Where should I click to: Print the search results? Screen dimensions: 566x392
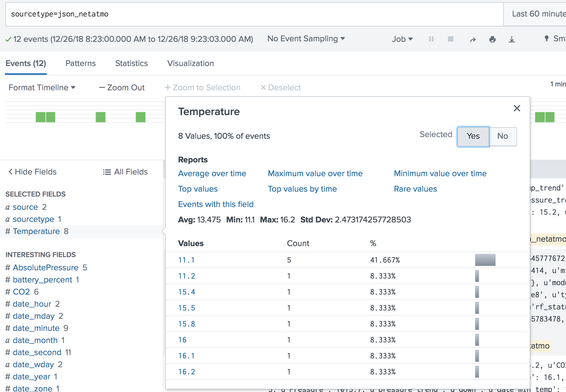click(x=492, y=39)
